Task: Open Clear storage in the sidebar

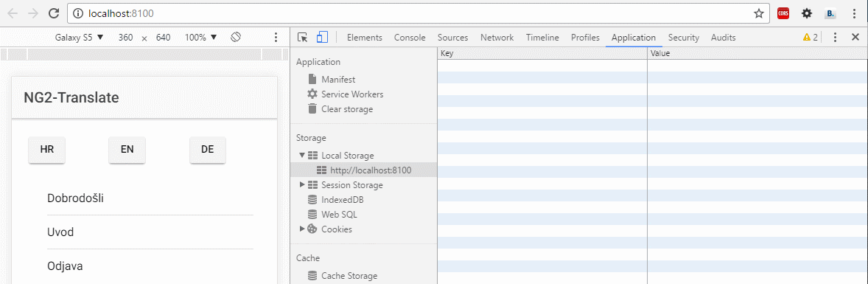Action: [x=347, y=109]
